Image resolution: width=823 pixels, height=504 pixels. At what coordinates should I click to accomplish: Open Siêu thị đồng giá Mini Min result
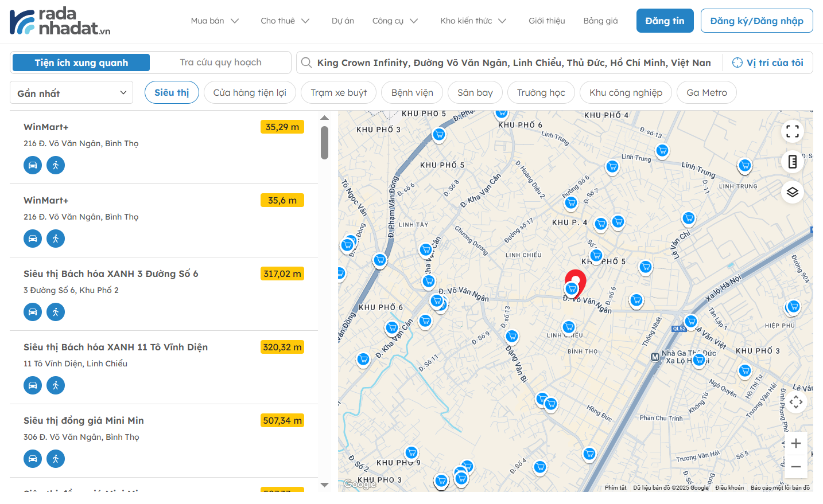point(84,421)
